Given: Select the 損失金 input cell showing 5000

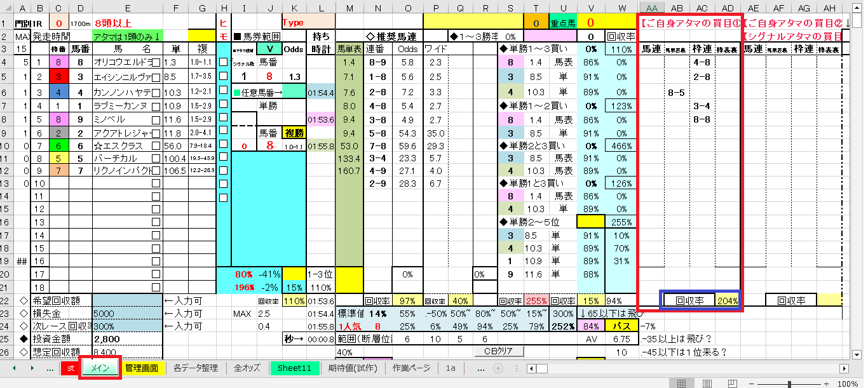Looking at the screenshot, I should point(127,314).
